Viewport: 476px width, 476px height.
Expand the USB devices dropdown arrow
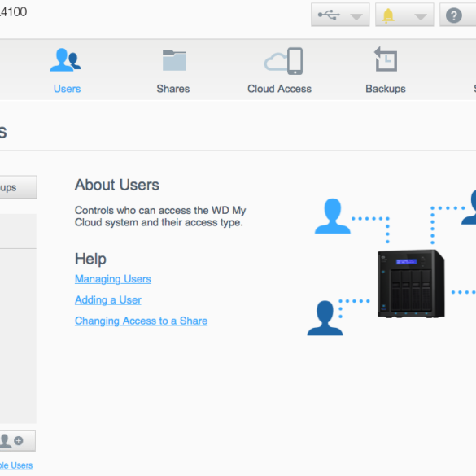tap(356, 16)
